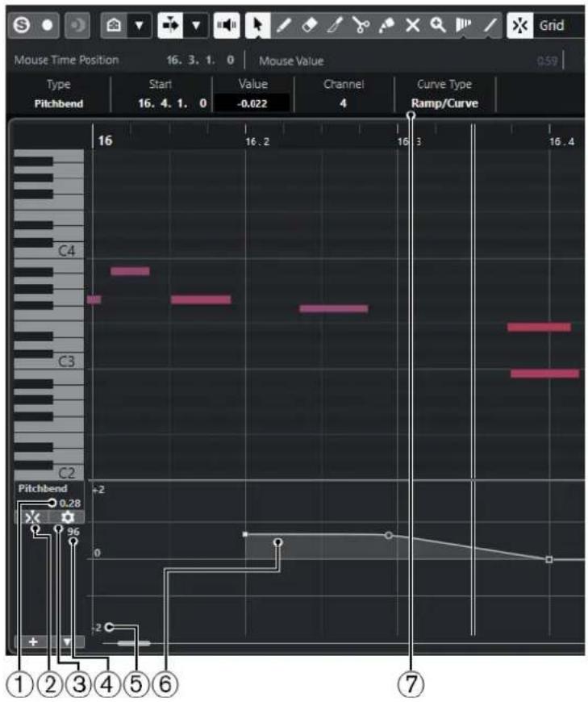Click position 16.2 in the ruler

(x=257, y=142)
